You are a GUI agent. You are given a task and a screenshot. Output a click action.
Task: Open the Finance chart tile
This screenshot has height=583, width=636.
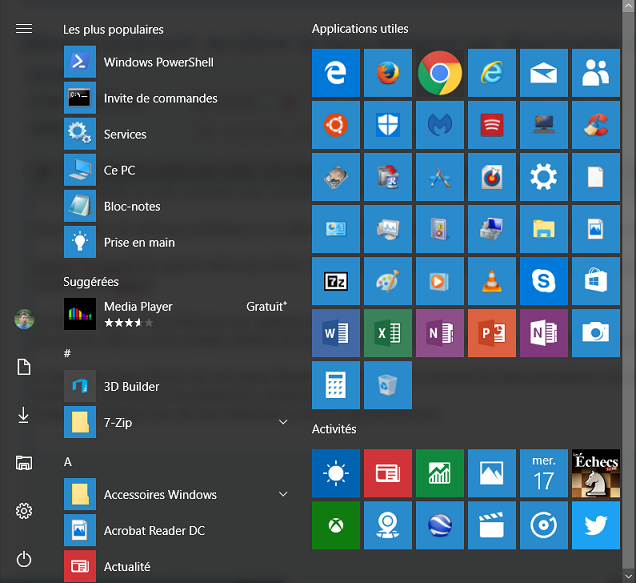(440, 473)
